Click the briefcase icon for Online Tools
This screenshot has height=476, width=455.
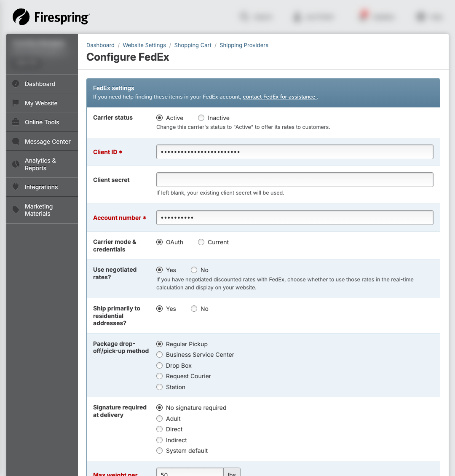click(16, 122)
